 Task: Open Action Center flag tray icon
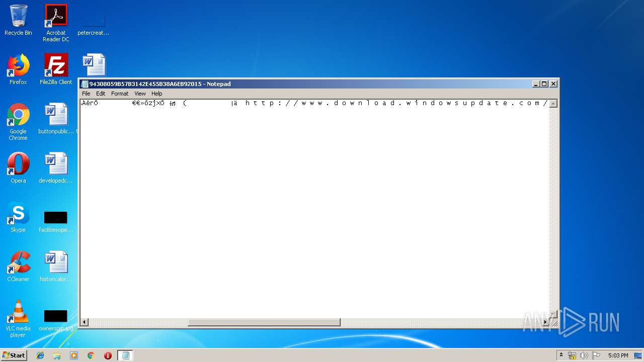[596, 355]
